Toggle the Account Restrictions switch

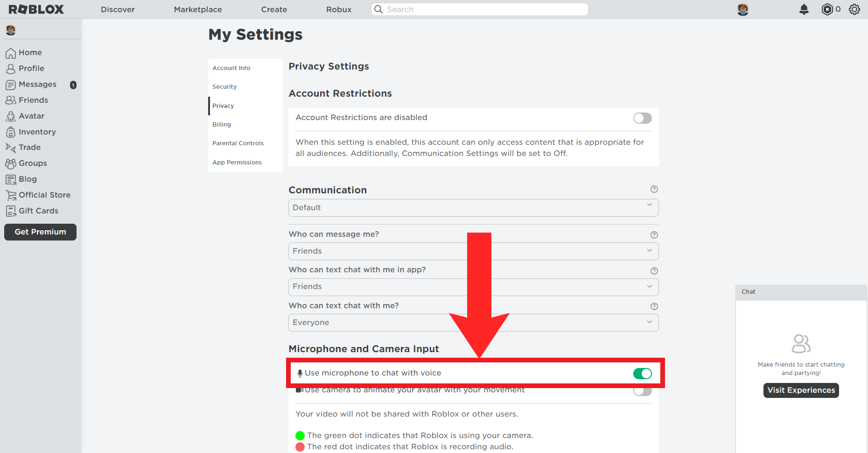(642, 118)
